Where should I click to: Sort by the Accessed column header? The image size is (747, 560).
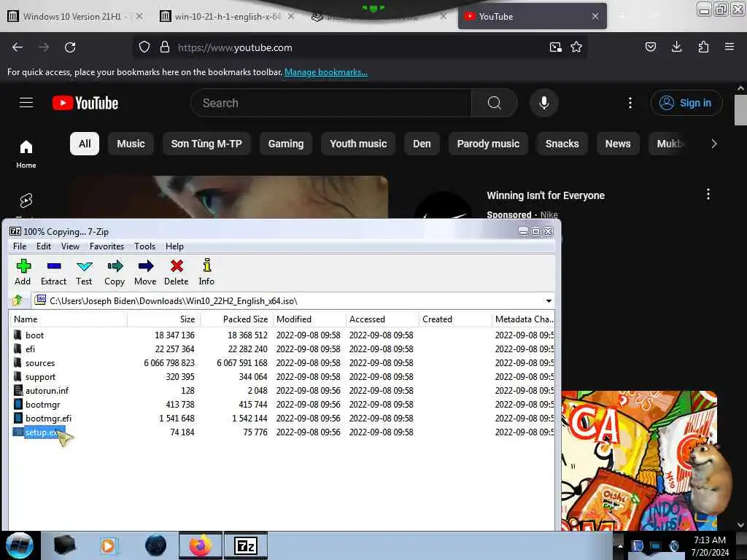click(x=382, y=319)
